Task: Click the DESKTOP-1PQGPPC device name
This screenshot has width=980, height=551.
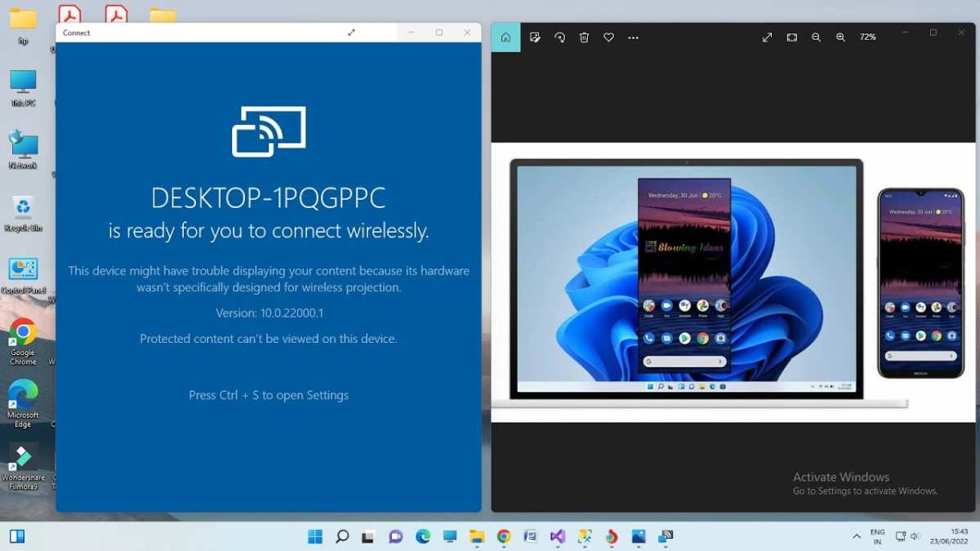Action: [269, 198]
